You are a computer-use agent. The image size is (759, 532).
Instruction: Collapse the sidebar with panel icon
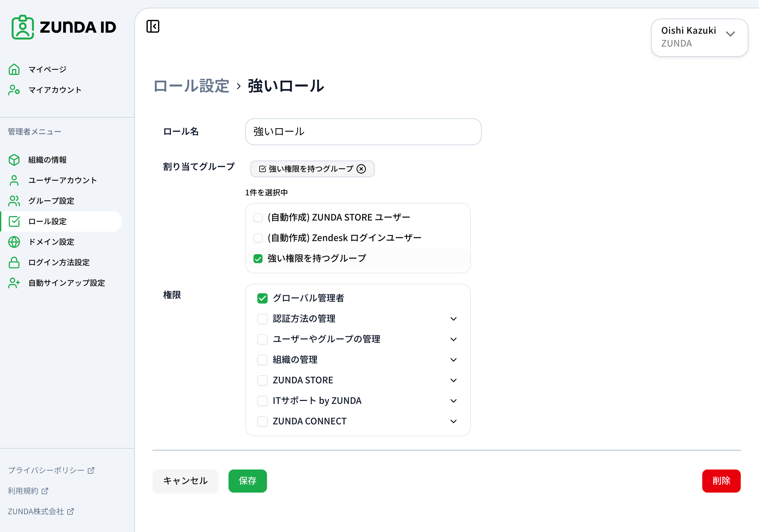153,26
